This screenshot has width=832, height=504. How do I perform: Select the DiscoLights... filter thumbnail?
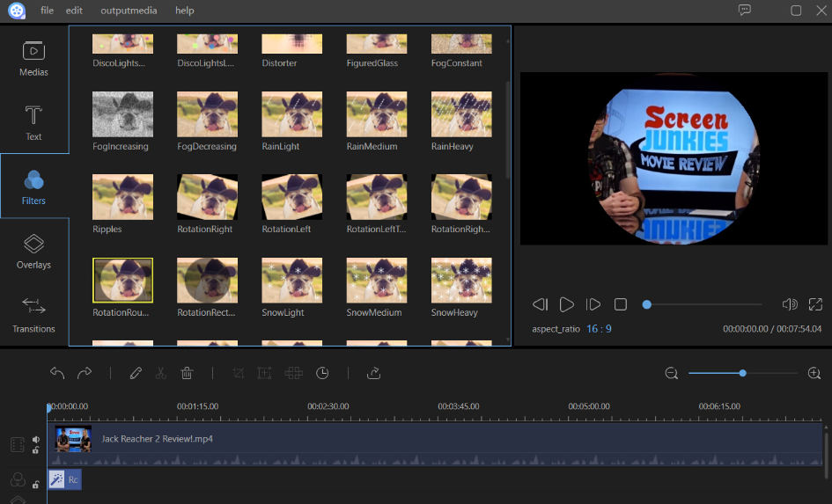click(122, 43)
